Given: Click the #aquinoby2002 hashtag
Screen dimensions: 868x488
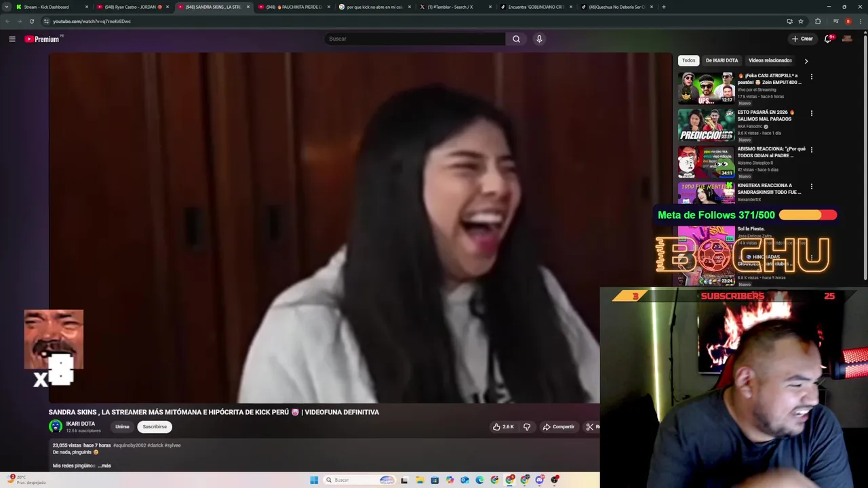Looking at the screenshot, I should pos(130,445).
